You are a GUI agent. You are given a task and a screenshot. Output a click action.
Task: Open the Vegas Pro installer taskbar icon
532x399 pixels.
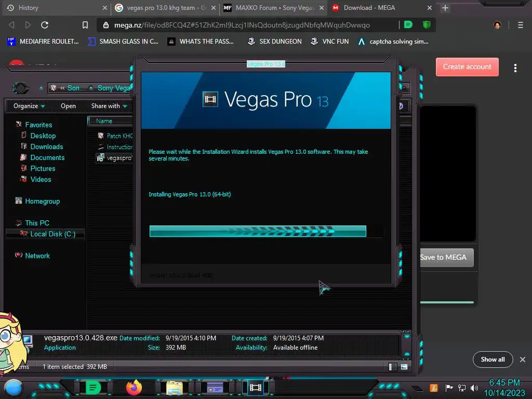pyautogui.click(x=256, y=387)
